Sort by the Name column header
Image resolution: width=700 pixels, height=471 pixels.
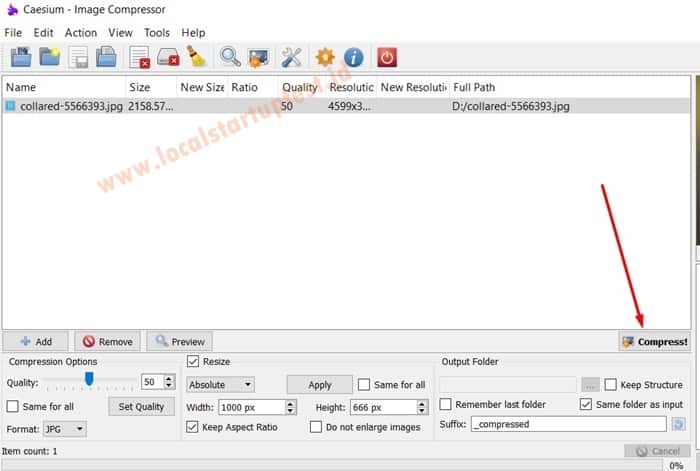[64, 87]
